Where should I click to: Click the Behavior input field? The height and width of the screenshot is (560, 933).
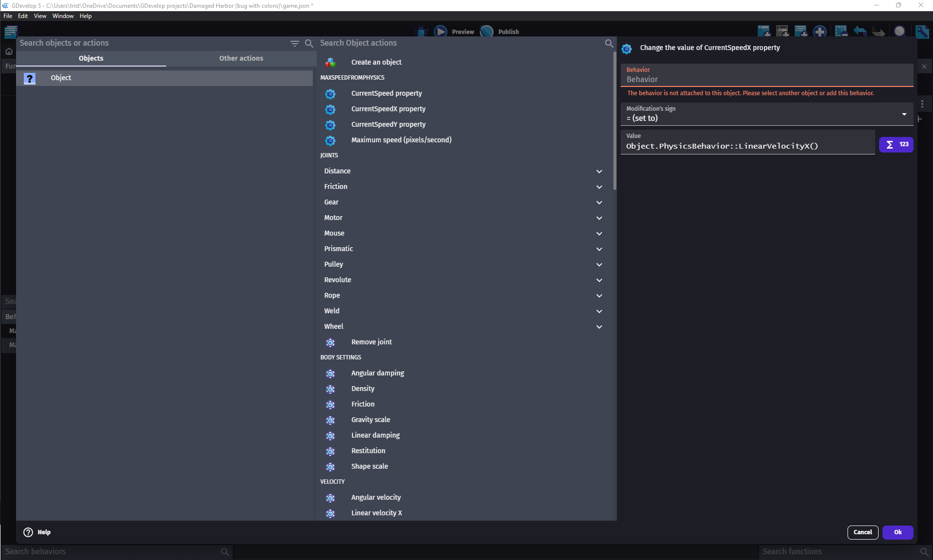(766, 79)
